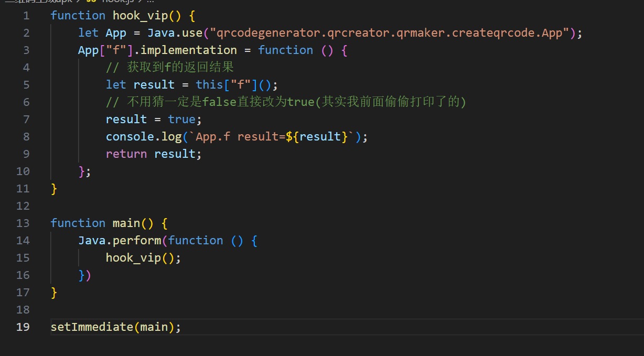
Task: Select line number 14 in the gutter
Action: tap(23, 241)
